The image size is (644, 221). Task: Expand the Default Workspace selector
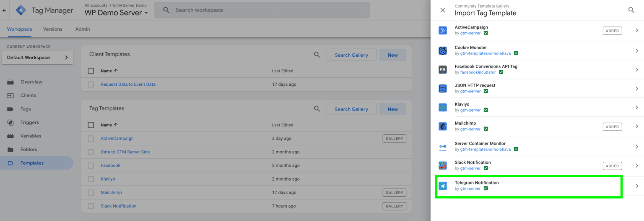[37, 58]
